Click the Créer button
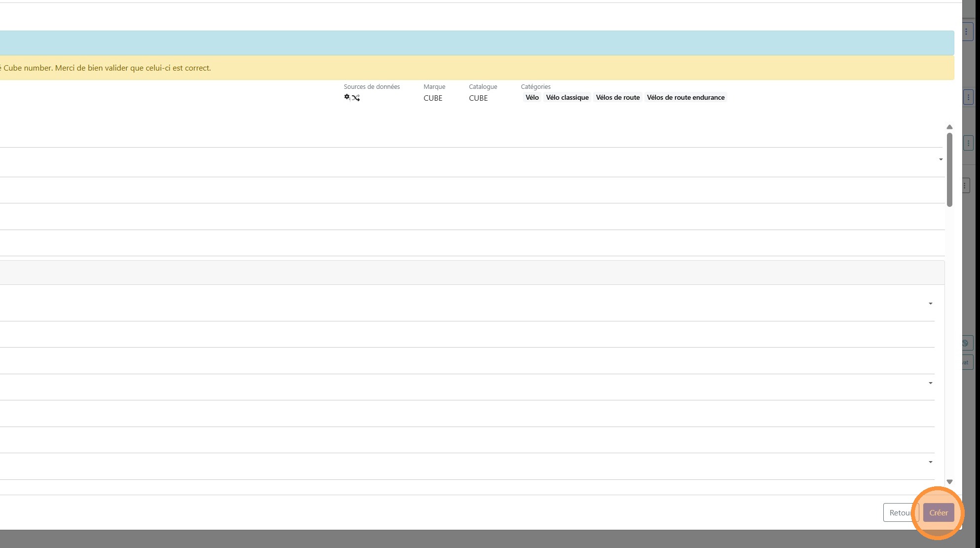This screenshot has width=980, height=548. coord(938,512)
